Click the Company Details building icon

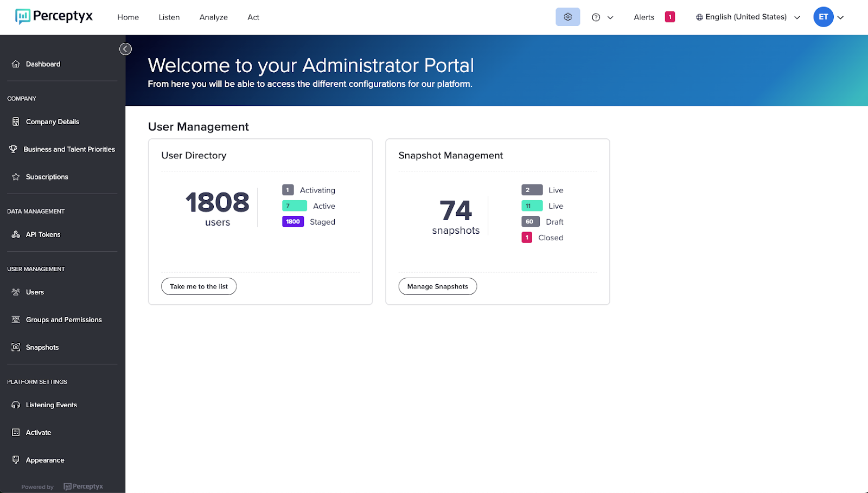tap(16, 122)
